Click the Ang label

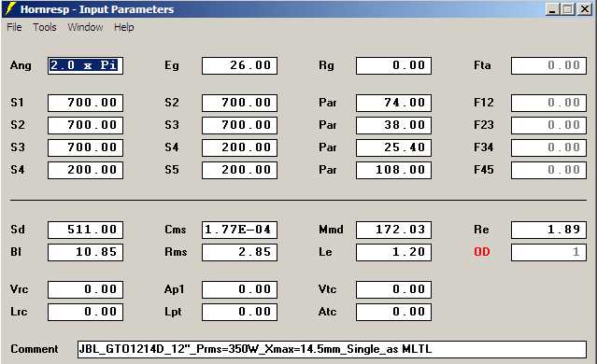pos(21,65)
